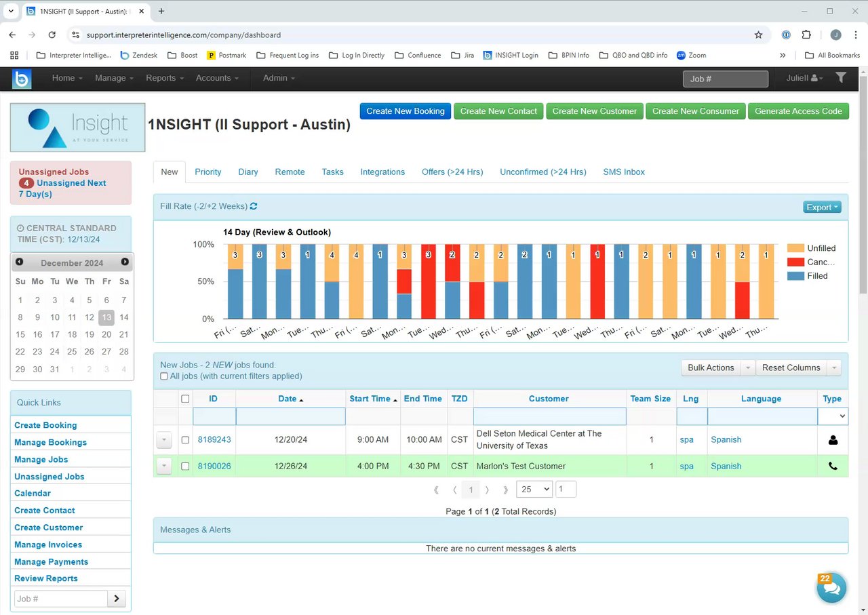Open the INSIGHT Login bookmark
This screenshot has width=868, height=615.
pyautogui.click(x=511, y=55)
